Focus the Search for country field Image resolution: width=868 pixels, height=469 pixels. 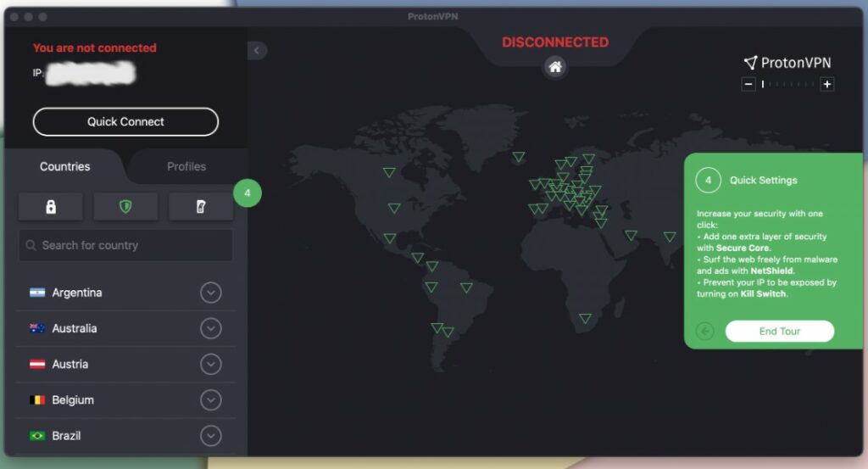tap(125, 245)
